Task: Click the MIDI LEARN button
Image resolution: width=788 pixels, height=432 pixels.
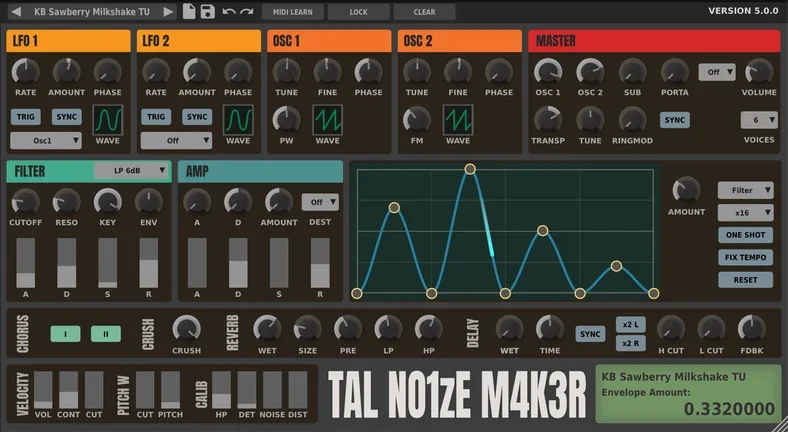Action: 292,12
